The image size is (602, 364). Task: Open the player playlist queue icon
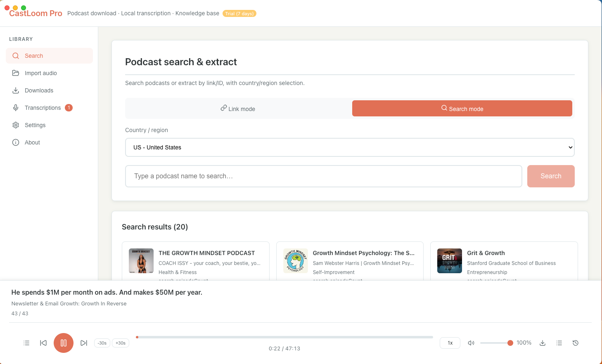[x=559, y=343]
